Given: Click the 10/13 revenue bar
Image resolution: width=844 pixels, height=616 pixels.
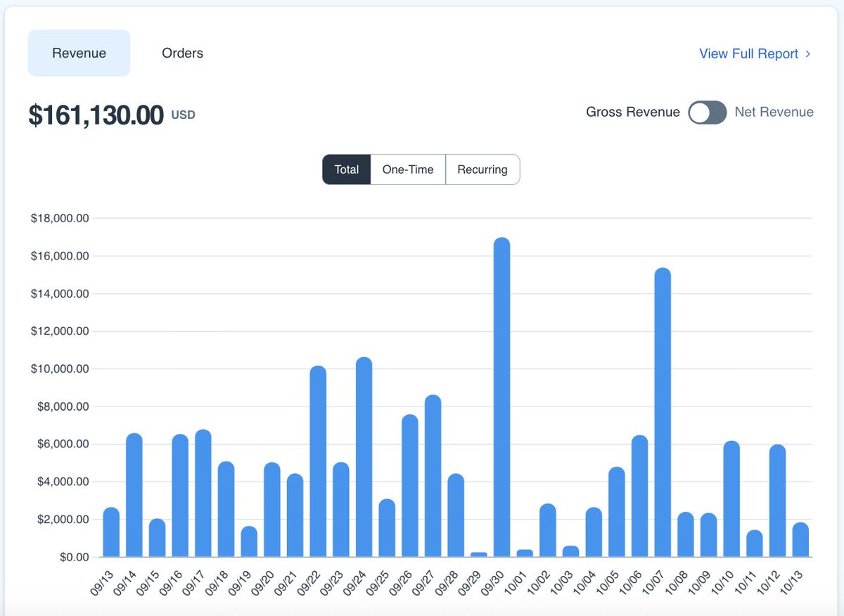Looking at the screenshot, I should tap(800, 539).
